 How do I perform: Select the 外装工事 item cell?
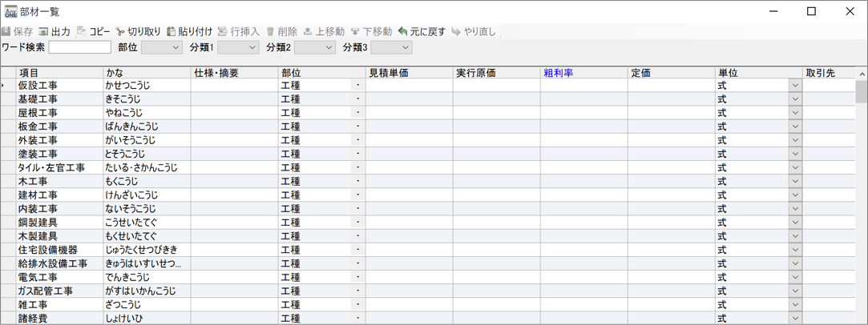pyautogui.click(x=59, y=140)
